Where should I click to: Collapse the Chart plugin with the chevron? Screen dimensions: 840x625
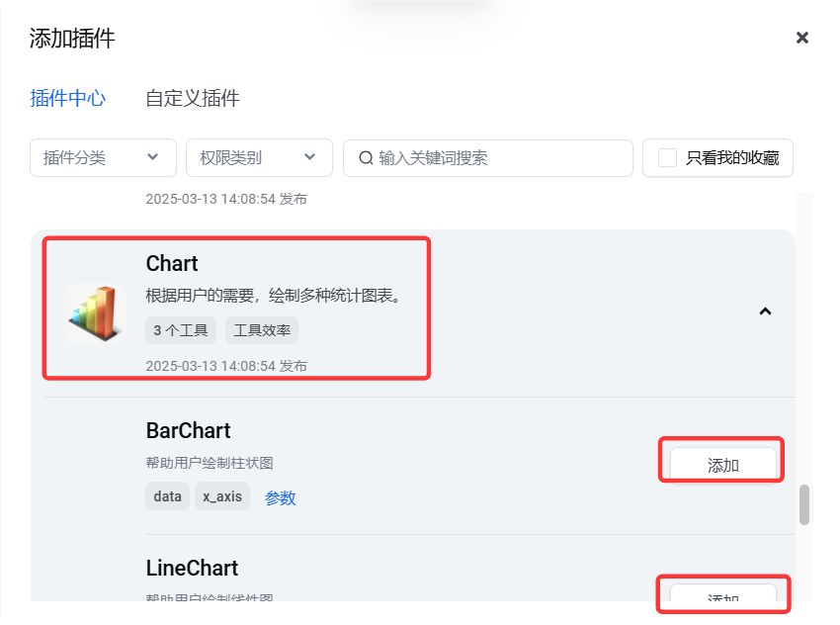tap(765, 312)
